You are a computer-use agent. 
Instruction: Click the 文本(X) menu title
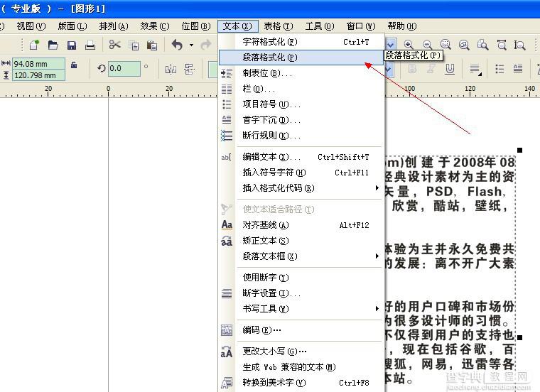[237, 26]
